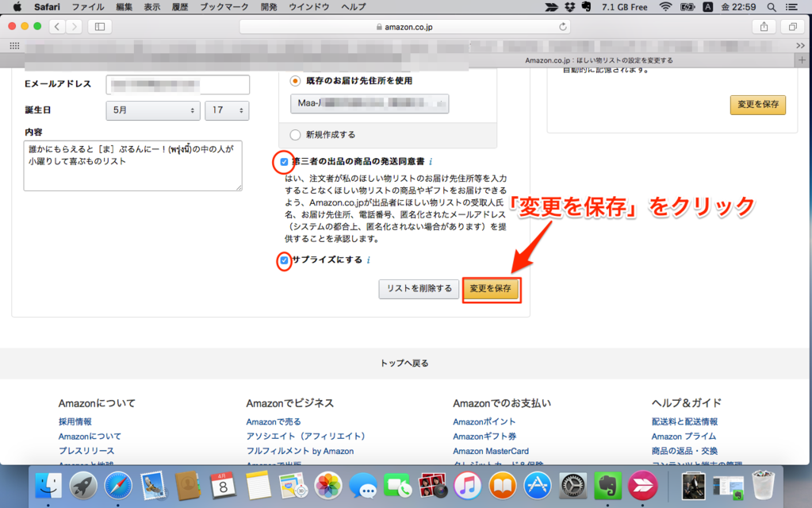Open the Safari app menu
812x508 pixels.
coord(47,6)
